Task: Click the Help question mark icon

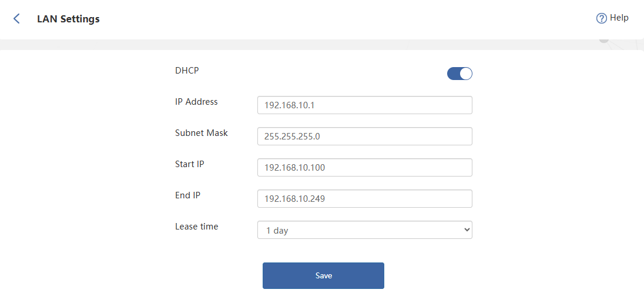Action: pyautogui.click(x=601, y=18)
